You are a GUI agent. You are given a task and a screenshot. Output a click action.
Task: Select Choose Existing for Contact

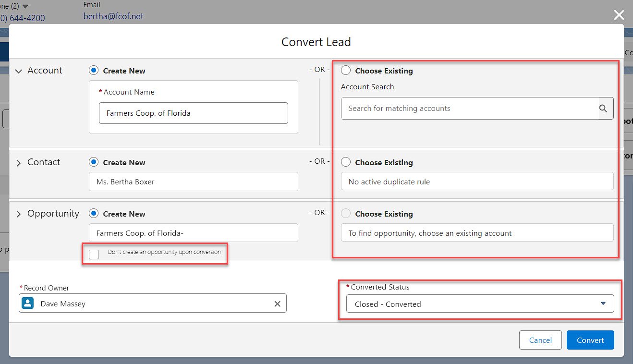345,162
